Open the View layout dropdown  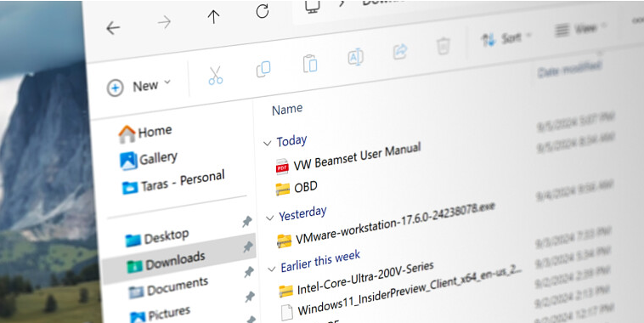[x=581, y=29]
